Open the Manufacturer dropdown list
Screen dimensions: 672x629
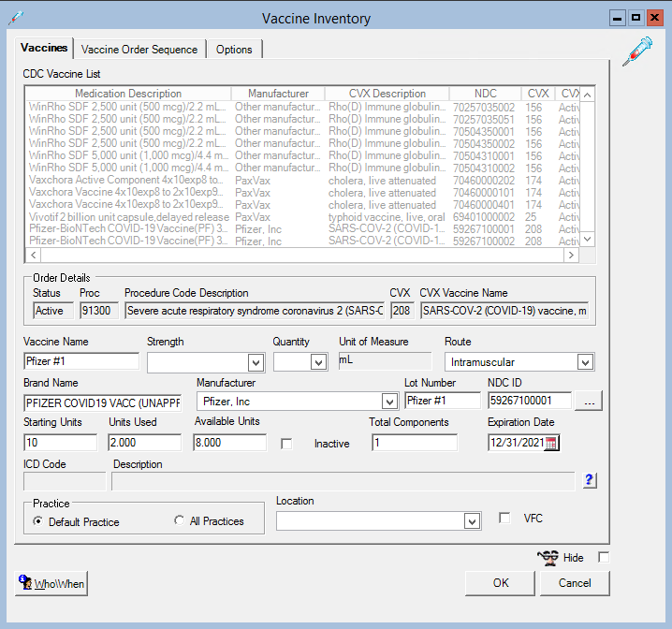[389, 402]
